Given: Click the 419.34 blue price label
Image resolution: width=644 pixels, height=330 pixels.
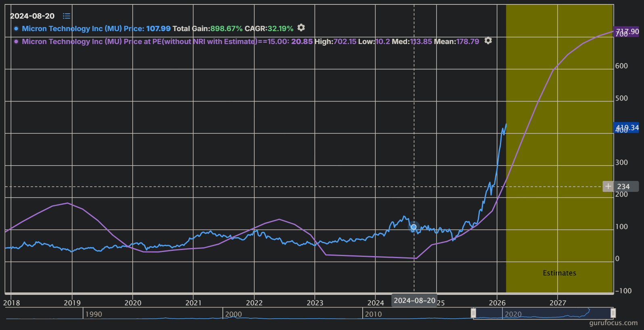Looking at the screenshot, I should pyautogui.click(x=626, y=128).
